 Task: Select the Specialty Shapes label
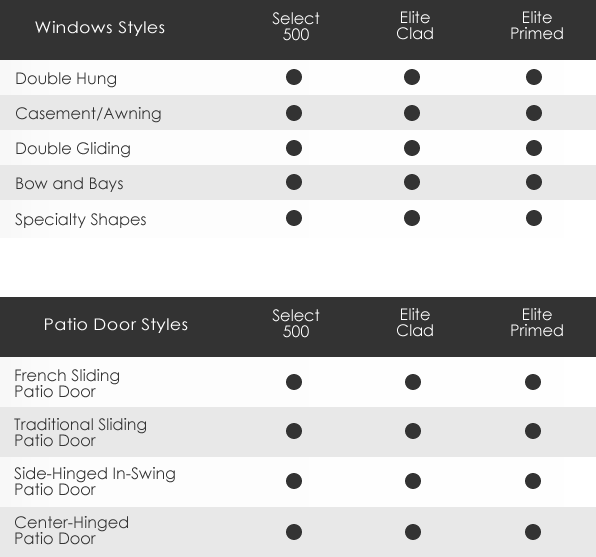click(81, 219)
